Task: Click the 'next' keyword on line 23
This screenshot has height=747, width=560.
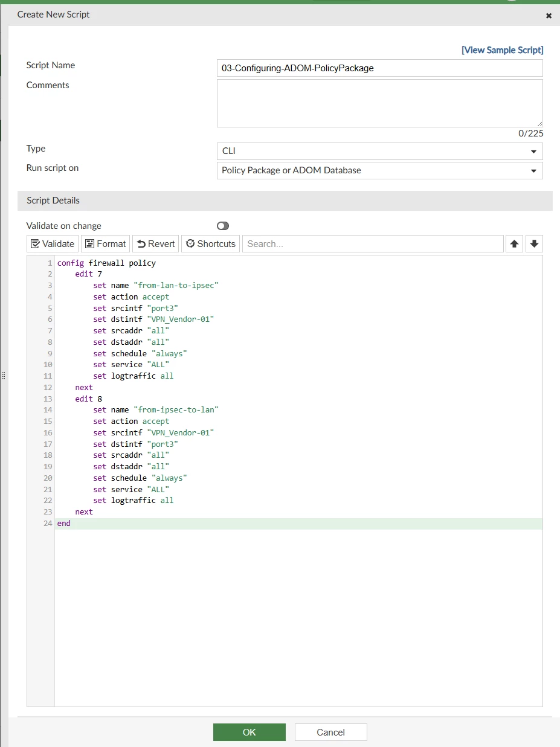Action: (x=84, y=511)
